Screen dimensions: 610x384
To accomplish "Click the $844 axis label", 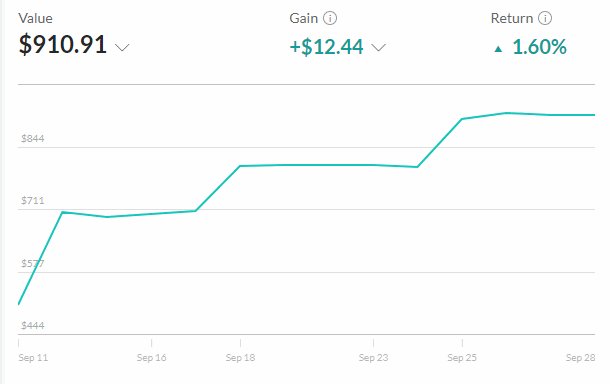I will [33, 139].
